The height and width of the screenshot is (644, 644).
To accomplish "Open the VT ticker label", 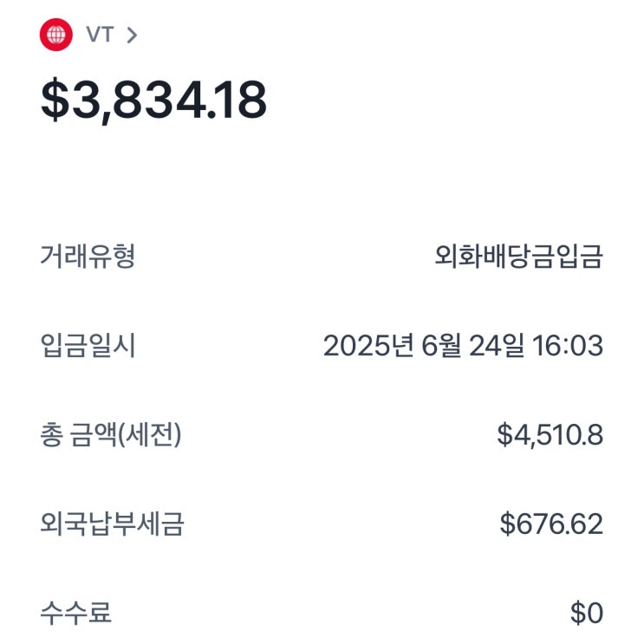I will [100, 35].
